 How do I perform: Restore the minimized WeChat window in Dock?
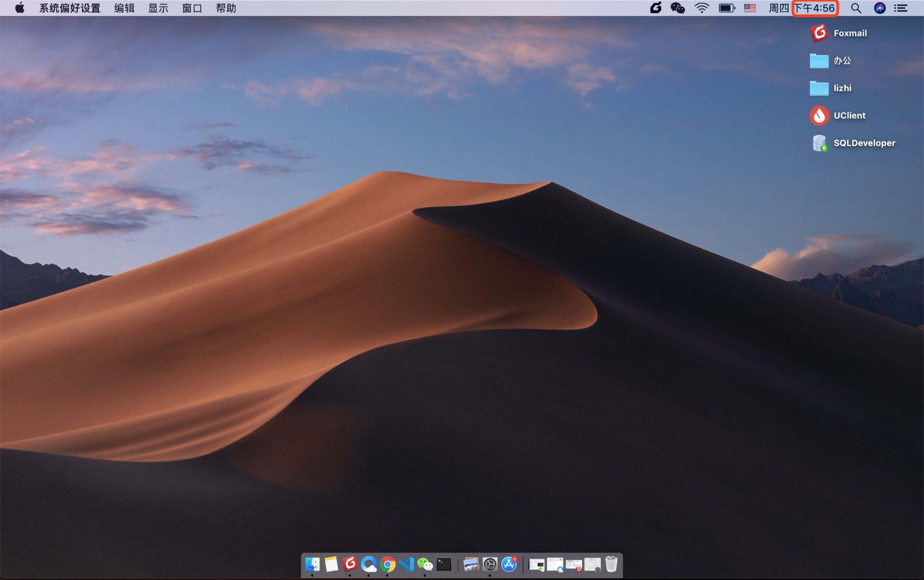[x=537, y=565]
